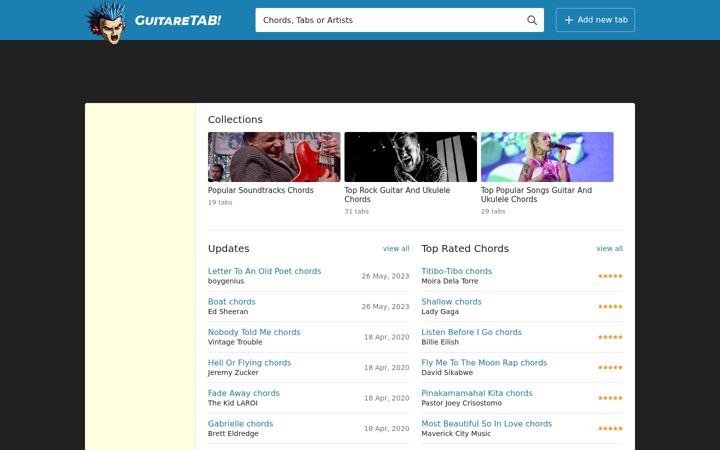Click the Jeremy Zucker artist name
This screenshot has height=450, width=720.
[233, 372]
